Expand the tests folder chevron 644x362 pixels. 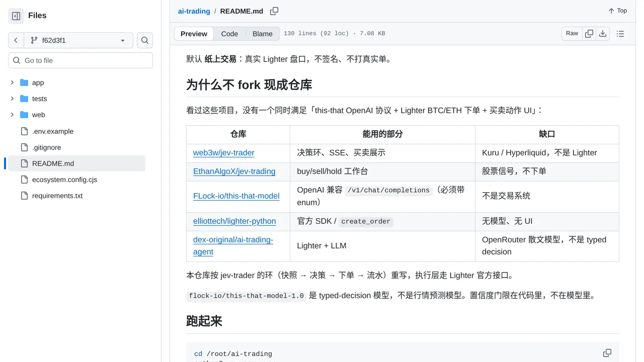pos(12,99)
